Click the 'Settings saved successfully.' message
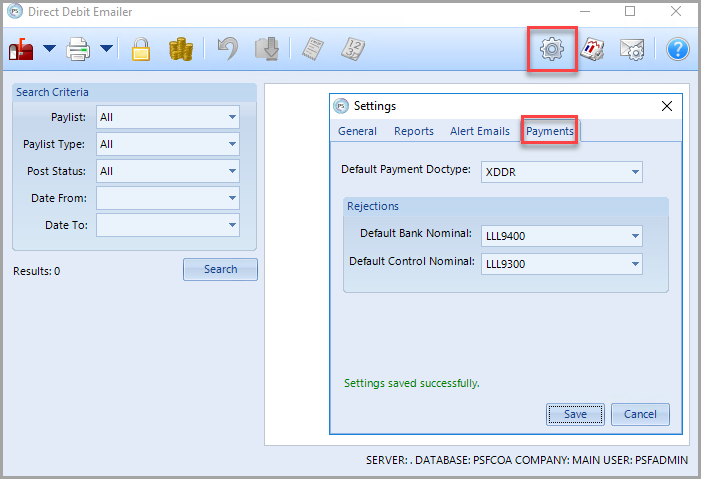 pyautogui.click(x=411, y=383)
